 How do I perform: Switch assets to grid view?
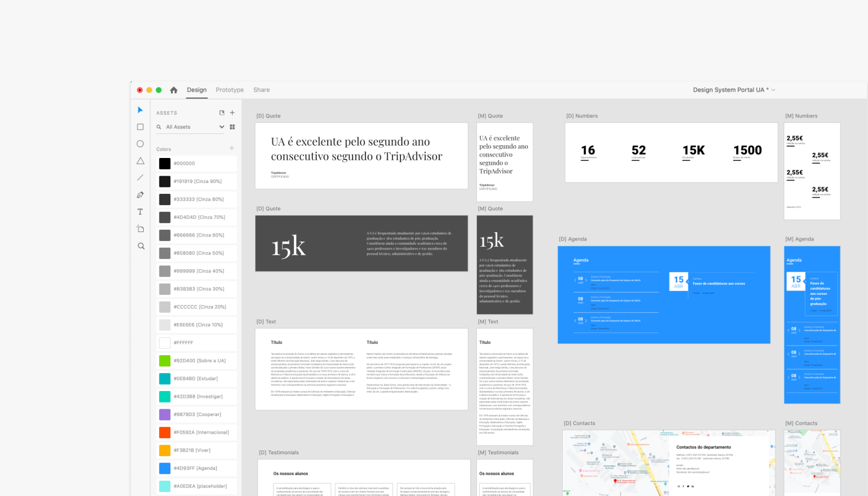pyautogui.click(x=232, y=127)
